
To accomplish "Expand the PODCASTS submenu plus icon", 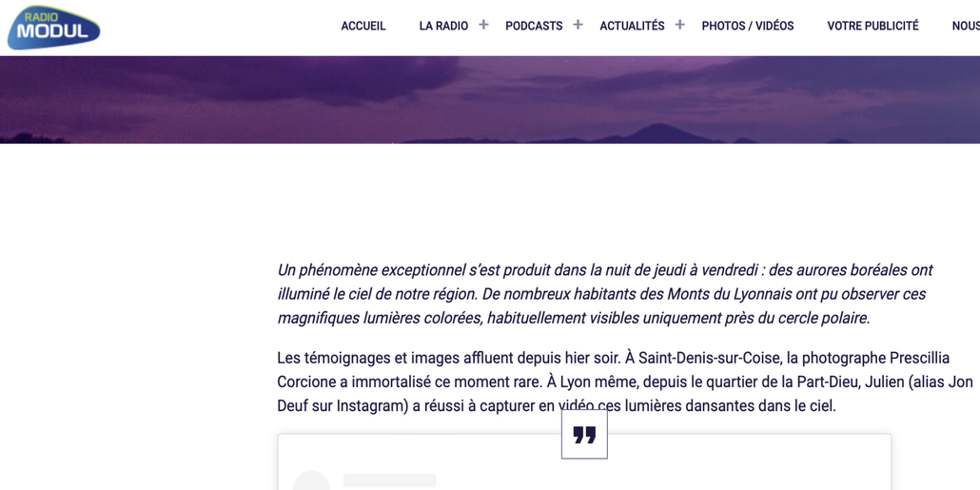I will click(578, 25).
